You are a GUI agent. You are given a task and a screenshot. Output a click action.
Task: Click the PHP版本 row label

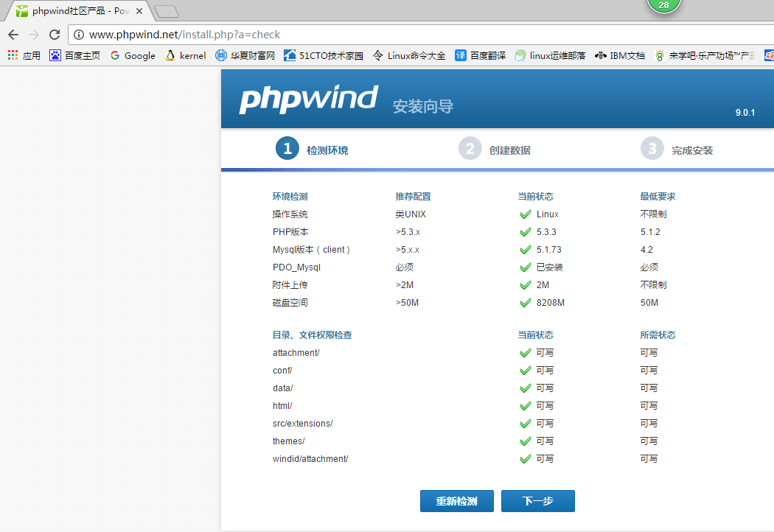pyautogui.click(x=290, y=232)
